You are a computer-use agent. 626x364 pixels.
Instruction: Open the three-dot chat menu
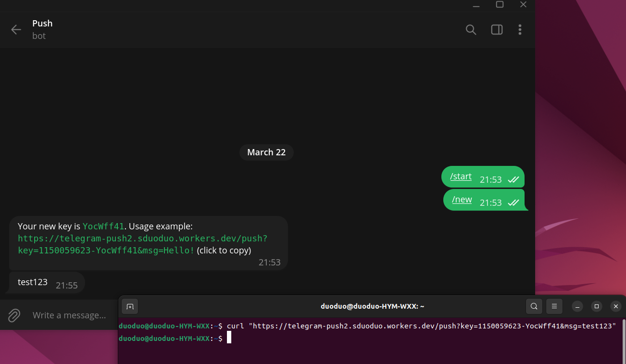pyautogui.click(x=520, y=29)
